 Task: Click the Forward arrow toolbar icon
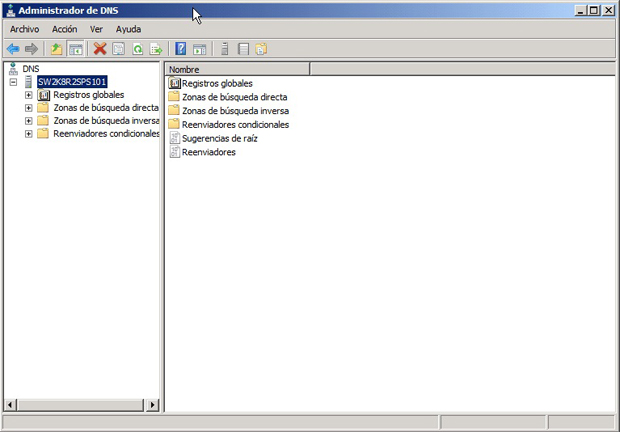pyautogui.click(x=31, y=49)
